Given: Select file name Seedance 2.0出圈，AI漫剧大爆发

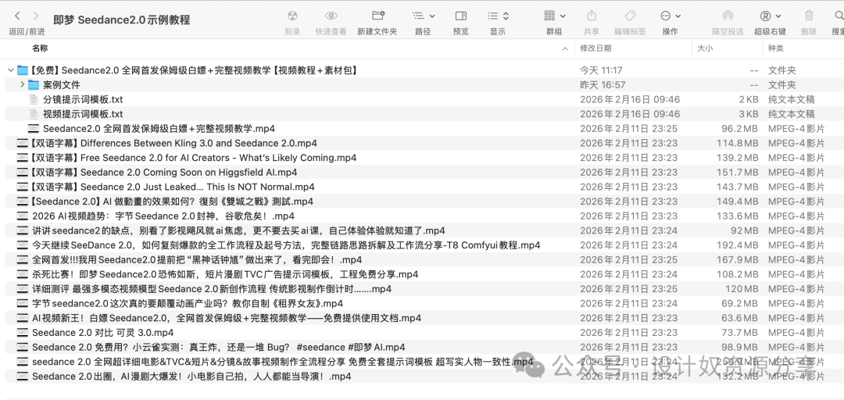Looking at the screenshot, I should click(x=192, y=376).
